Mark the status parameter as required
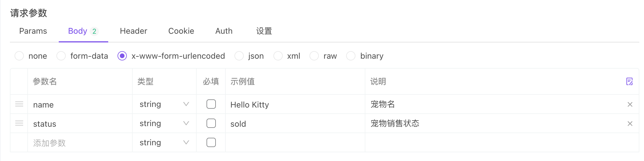 click(x=211, y=123)
